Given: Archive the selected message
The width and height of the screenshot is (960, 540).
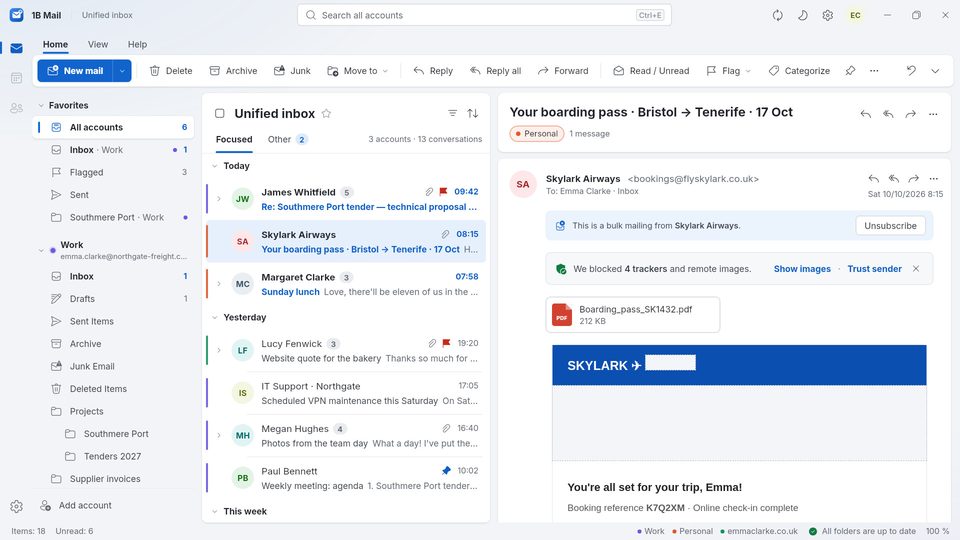Looking at the screenshot, I should point(233,71).
